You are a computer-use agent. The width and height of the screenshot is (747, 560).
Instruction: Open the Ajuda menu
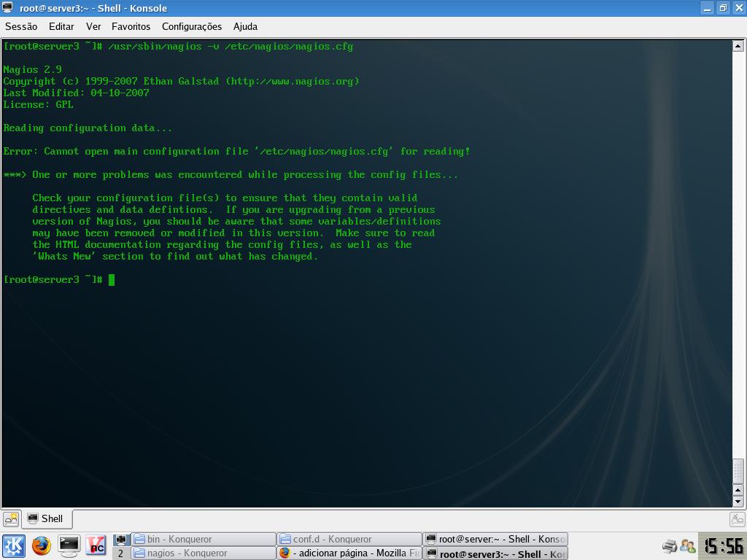245,27
